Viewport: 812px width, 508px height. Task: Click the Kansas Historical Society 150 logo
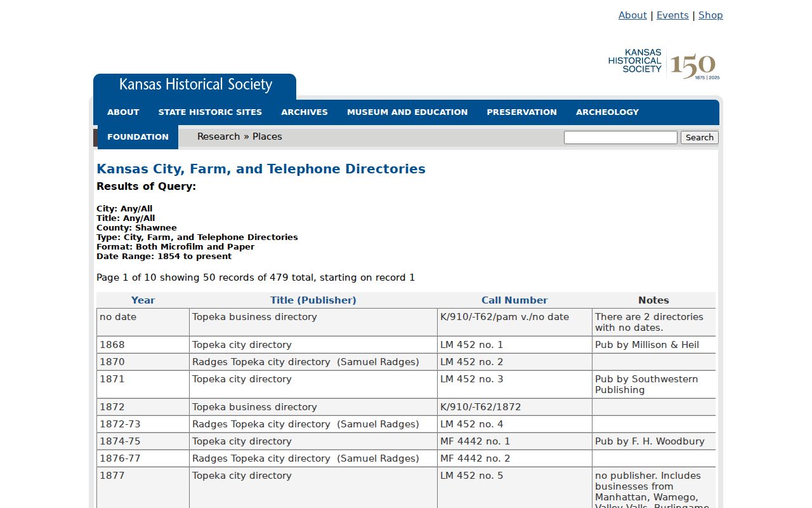(x=664, y=65)
